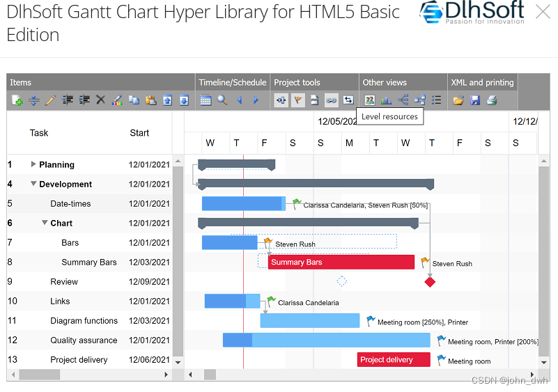This screenshot has height=392, width=558.
Task: Select the Summary Bars task name
Action: pos(89,262)
